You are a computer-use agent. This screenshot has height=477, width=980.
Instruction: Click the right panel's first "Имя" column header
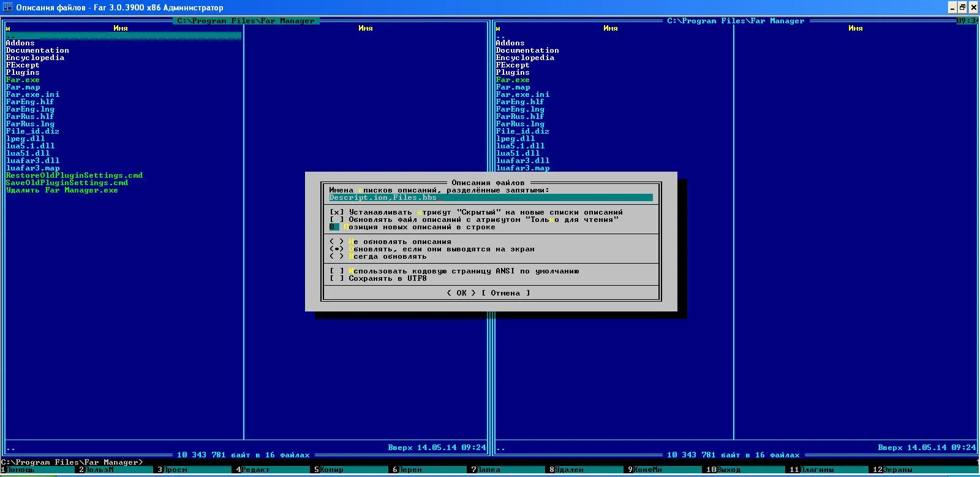tap(611, 28)
